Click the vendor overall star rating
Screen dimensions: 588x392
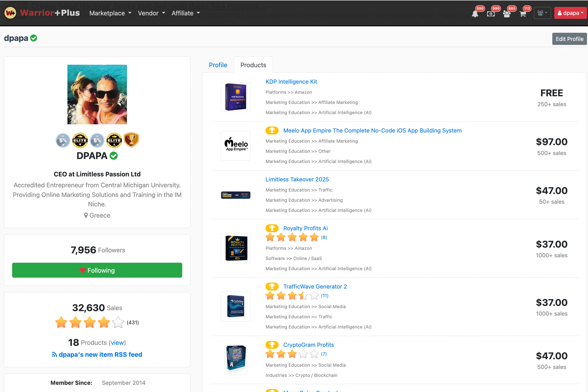(x=90, y=322)
